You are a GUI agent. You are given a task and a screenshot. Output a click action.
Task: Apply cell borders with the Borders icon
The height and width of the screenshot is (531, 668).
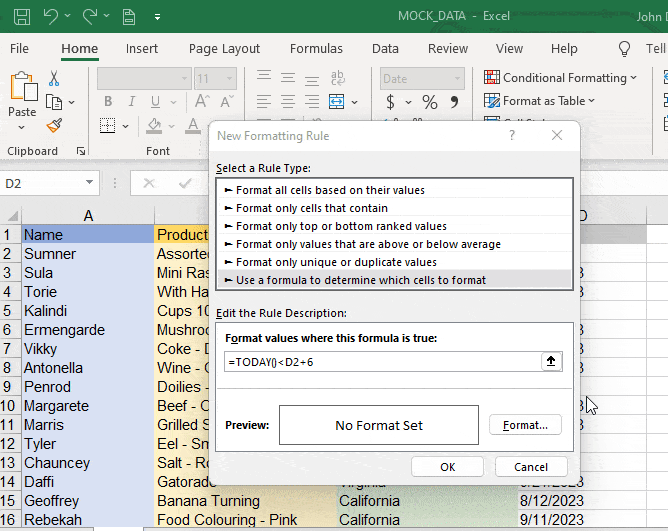click(107, 126)
